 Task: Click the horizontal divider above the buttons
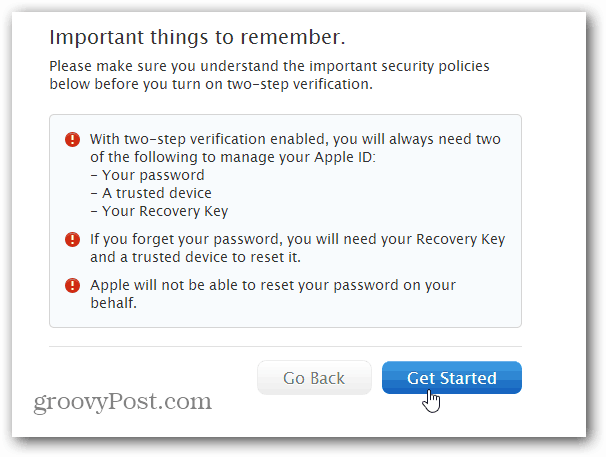(285, 346)
